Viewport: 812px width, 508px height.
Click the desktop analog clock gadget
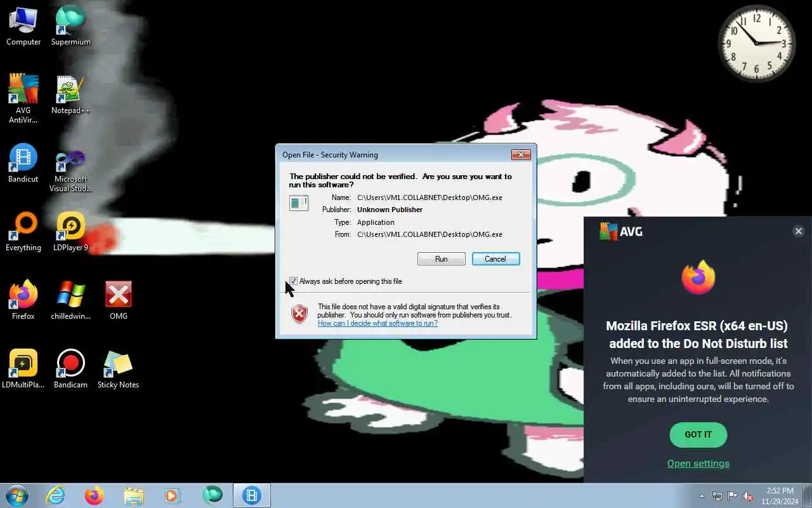pyautogui.click(x=757, y=44)
